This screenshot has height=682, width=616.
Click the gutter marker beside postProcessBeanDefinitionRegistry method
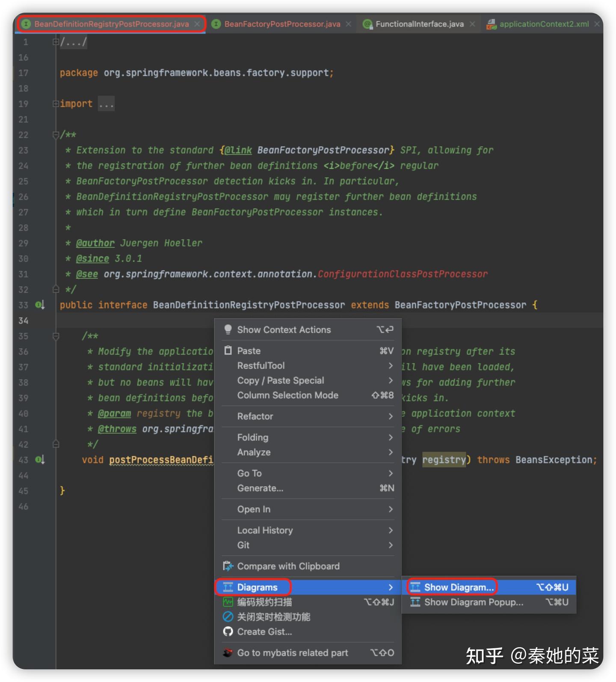point(39,460)
